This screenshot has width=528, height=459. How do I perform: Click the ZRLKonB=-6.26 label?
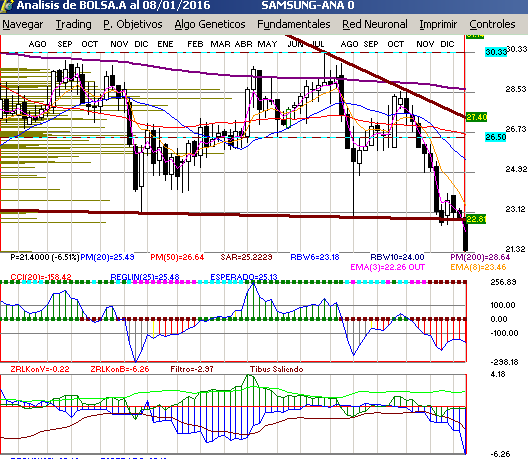pos(120,369)
